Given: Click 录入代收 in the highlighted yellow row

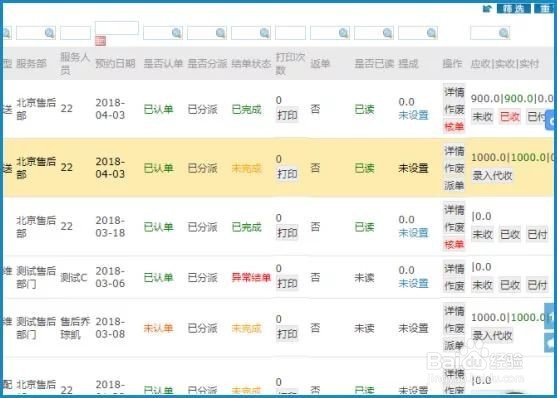Looking at the screenshot, I should pyautogui.click(x=492, y=175).
